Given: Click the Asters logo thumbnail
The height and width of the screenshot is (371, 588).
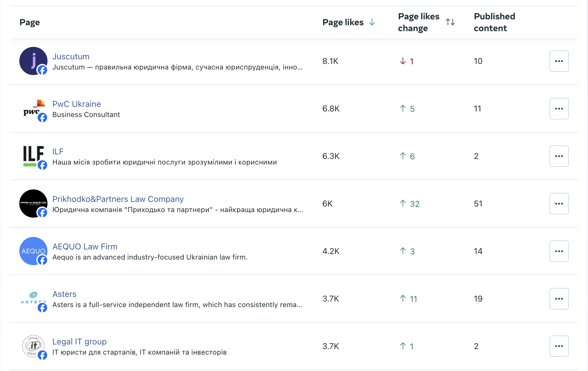Looking at the screenshot, I should coord(33,299).
